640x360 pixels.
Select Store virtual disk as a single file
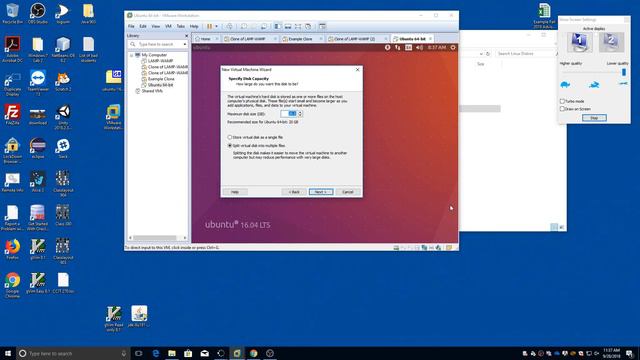(x=230, y=138)
